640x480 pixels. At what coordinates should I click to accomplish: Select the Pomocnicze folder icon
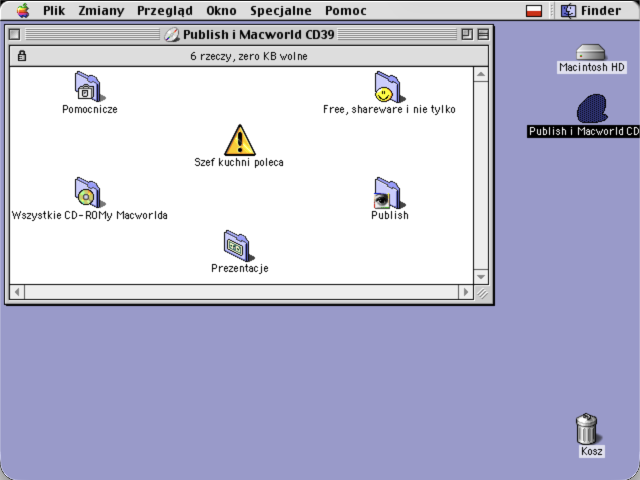click(89, 87)
